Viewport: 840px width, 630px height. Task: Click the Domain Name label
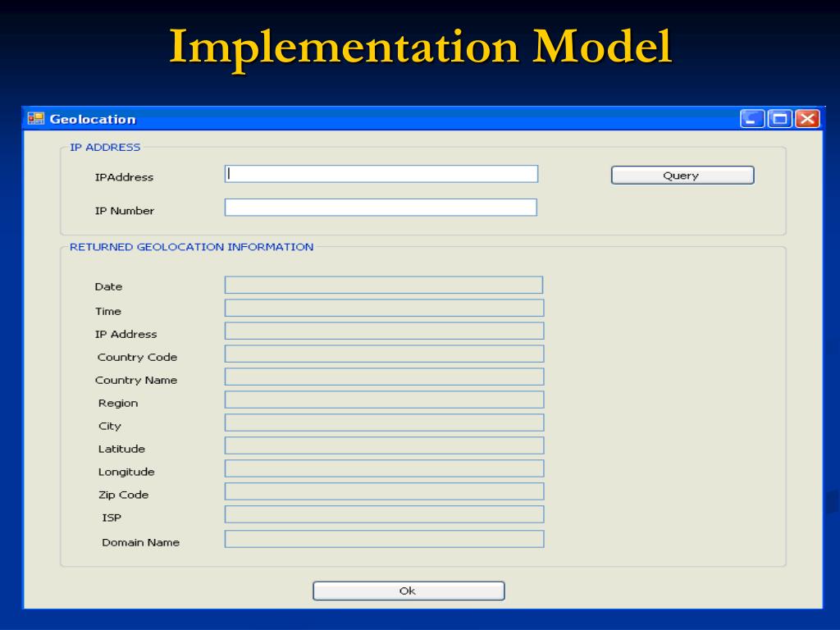(141, 543)
